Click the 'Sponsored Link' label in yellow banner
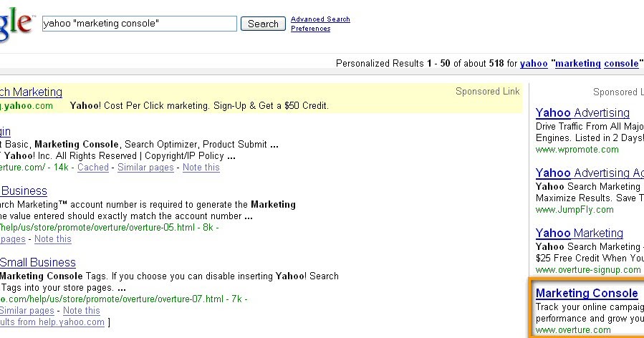Viewport: 644px width, 338px height. (x=488, y=92)
